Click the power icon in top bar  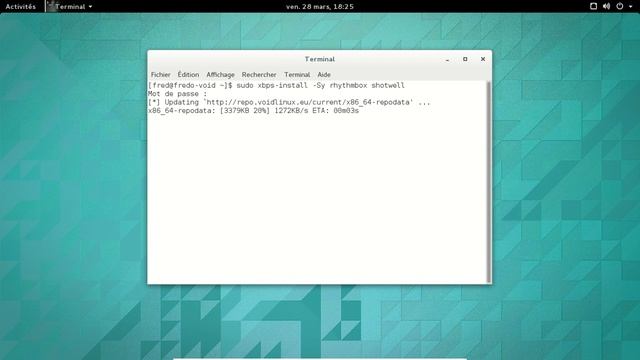coord(620,6)
